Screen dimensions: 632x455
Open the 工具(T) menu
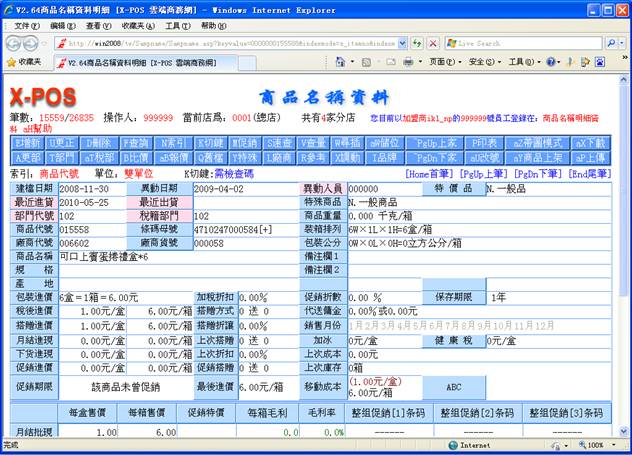177,24
